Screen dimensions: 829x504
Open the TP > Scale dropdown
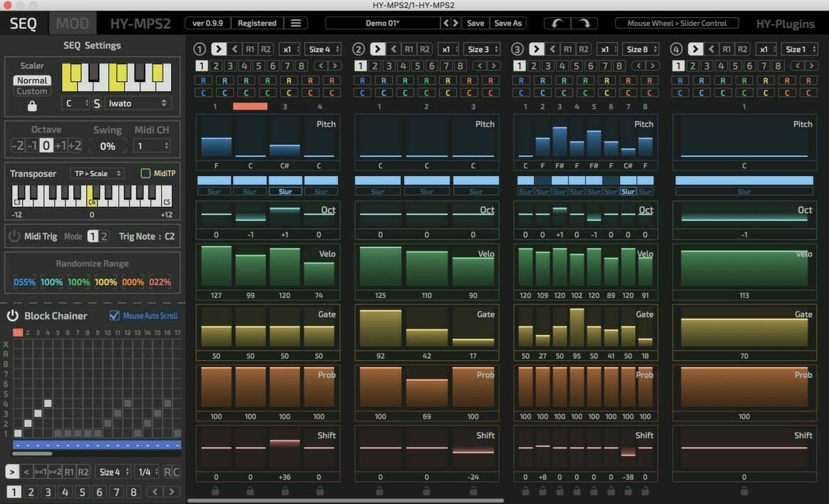point(97,173)
